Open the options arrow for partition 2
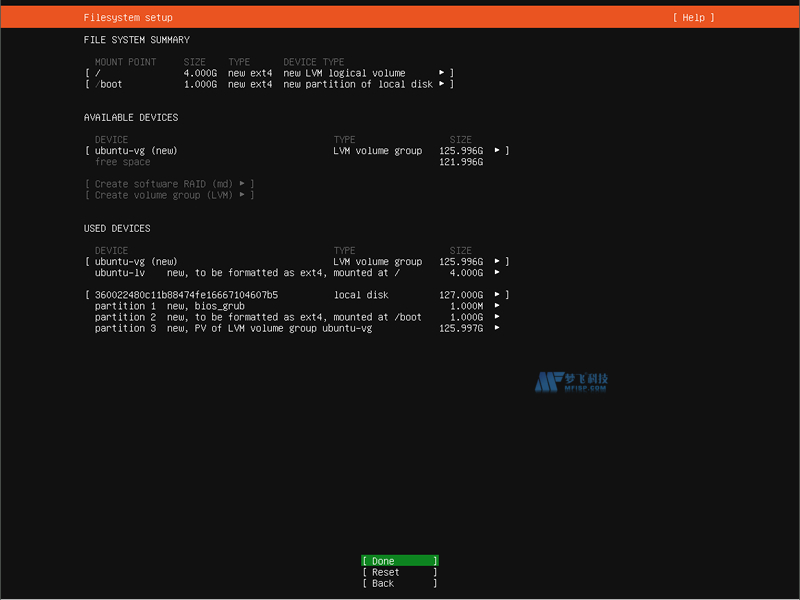 pyautogui.click(x=497, y=317)
